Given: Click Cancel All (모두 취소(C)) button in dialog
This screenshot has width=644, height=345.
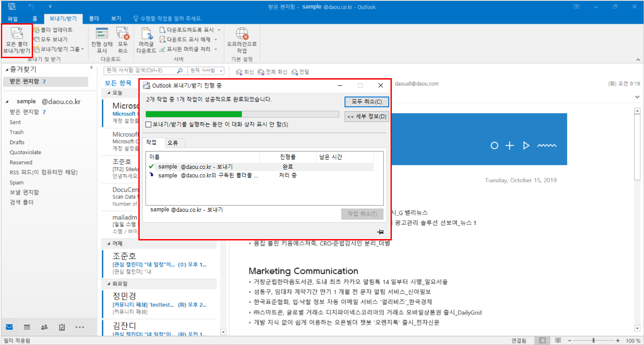Looking at the screenshot, I should tap(367, 102).
